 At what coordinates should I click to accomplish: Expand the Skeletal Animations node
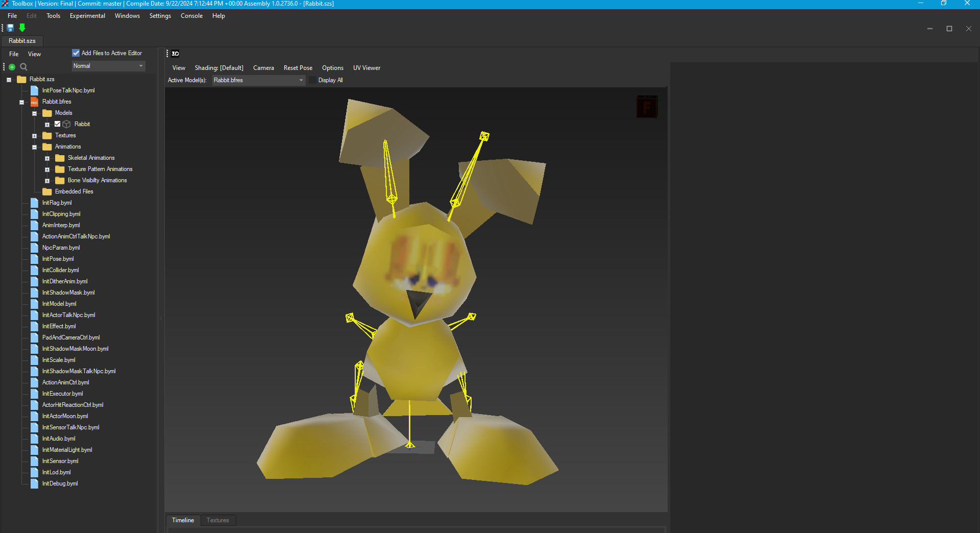[x=47, y=158]
